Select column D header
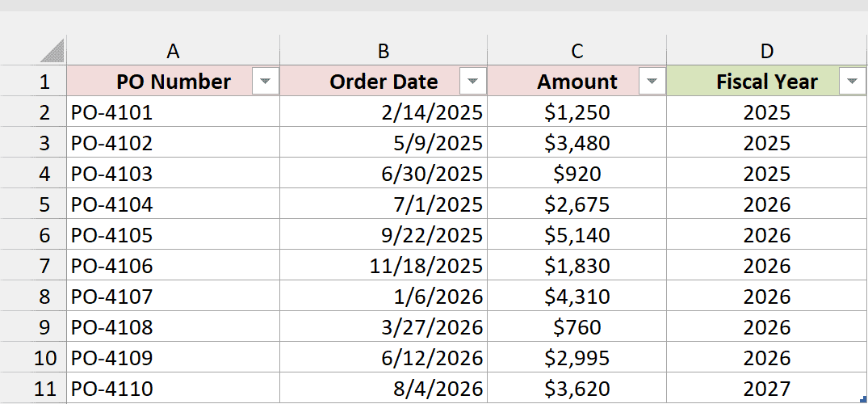Viewport: 868px width, 404px height. point(767,51)
